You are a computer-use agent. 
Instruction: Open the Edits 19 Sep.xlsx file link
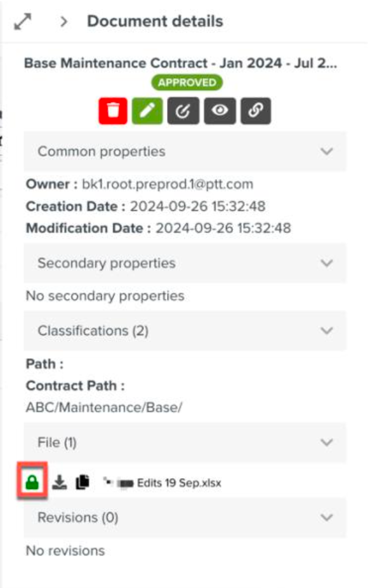(179, 483)
